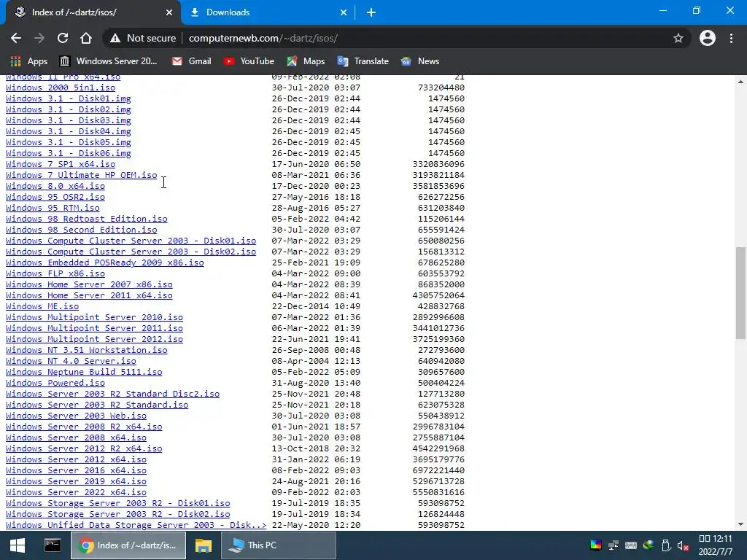The image size is (747, 560).
Task: Download Windows_NT_3.51_Workstation.iso
Action: click(x=87, y=351)
